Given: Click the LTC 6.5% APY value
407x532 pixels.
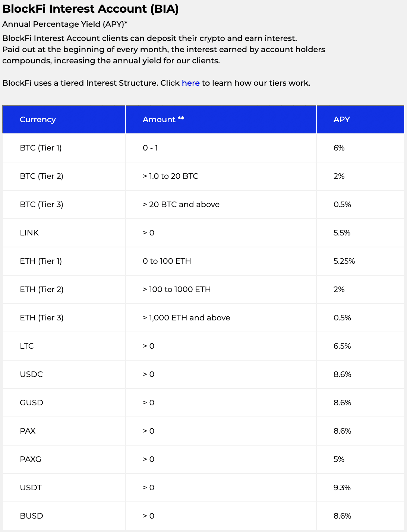Looking at the screenshot, I should click(342, 346).
